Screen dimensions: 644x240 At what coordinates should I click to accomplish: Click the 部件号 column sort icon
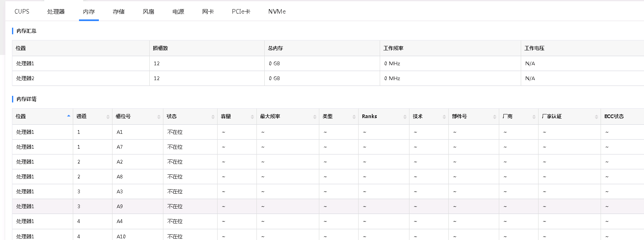pyautogui.click(x=495, y=117)
